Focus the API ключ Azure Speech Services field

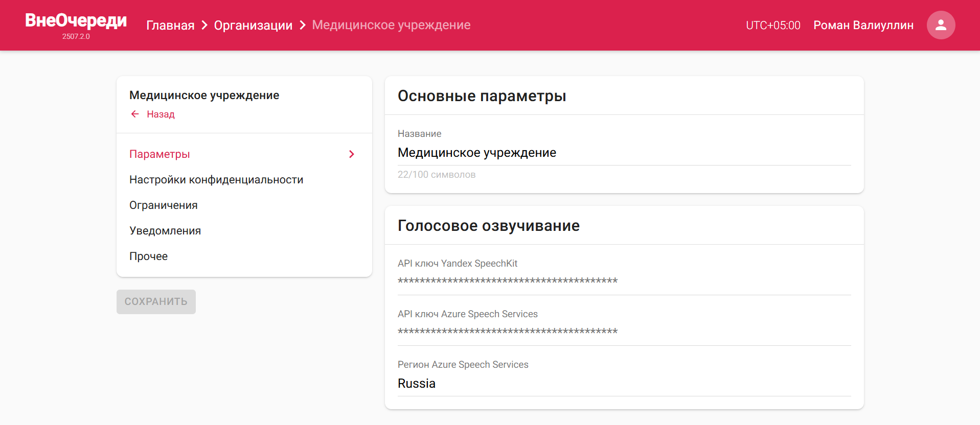click(x=624, y=331)
